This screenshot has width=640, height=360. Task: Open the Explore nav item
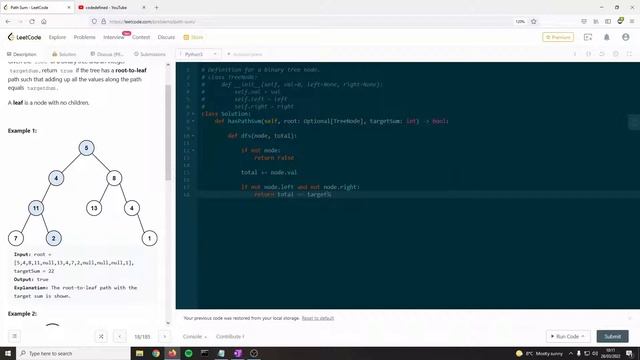(57, 37)
